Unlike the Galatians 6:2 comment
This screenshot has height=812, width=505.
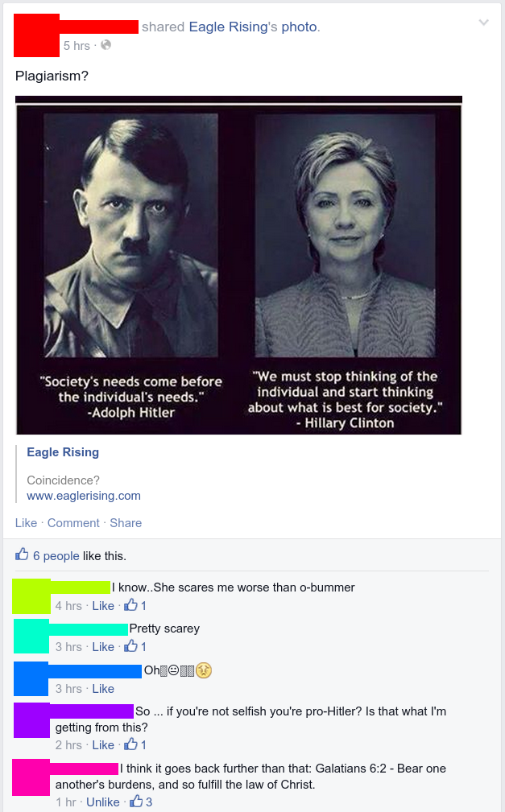point(102,802)
